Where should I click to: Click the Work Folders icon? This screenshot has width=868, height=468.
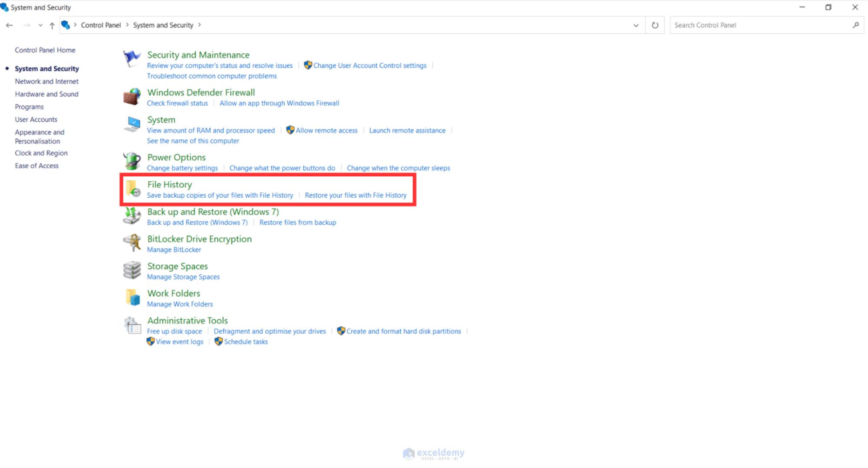pyautogui.click(x=133, y=298)
